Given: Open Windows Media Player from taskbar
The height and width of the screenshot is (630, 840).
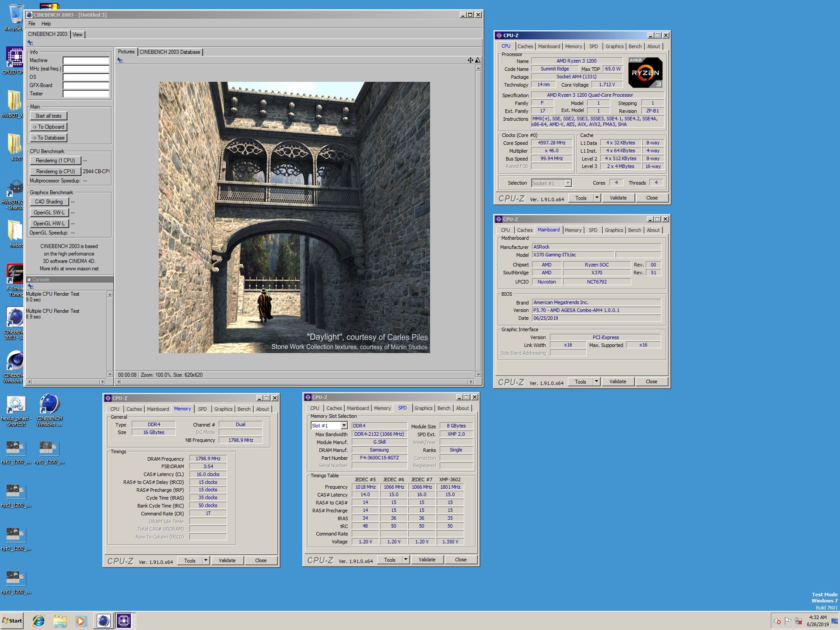Looking at the screenshot, I should (81, 621).
